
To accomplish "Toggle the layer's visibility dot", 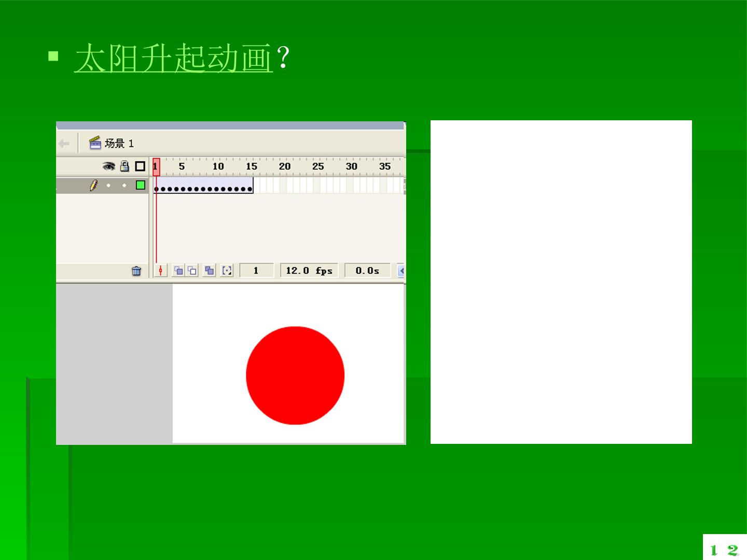I will [x=108, y=185].
